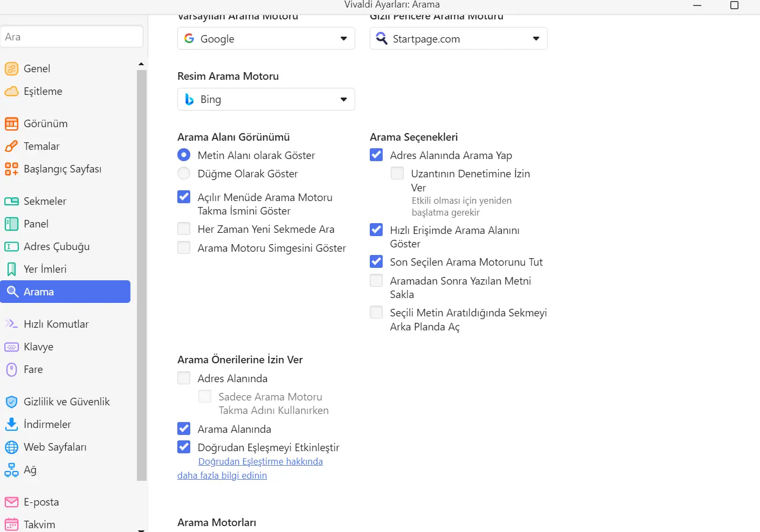The image size is (760, 532).
Task: Uncheck Son Seçilen Arama Motorunu Tut
Action: [x=376, y=261]
